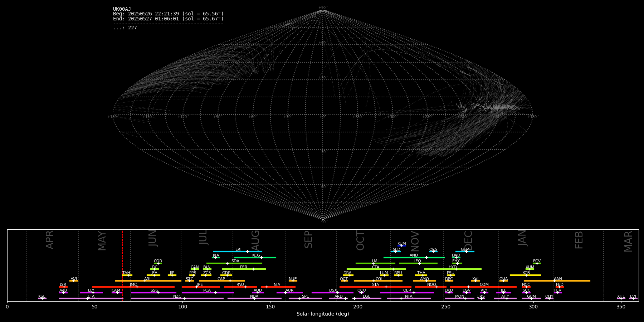Viewport: 644px width, 322px height.
Task: Select the EVI shower label
Action: point(633,297)
